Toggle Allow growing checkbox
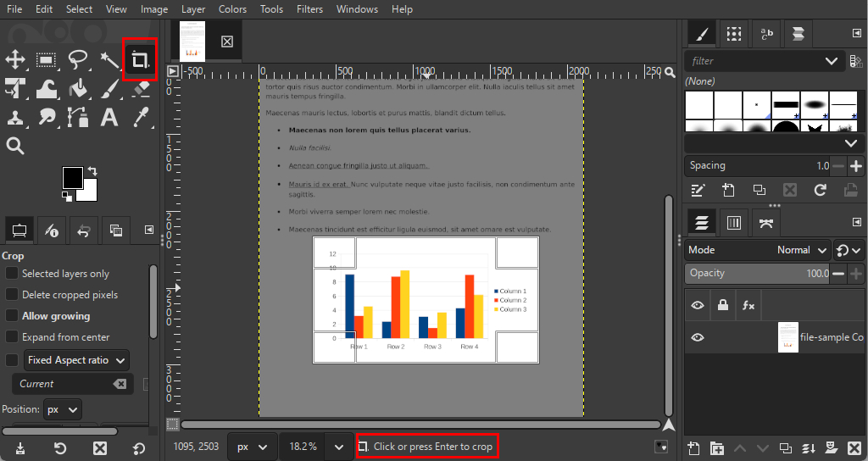 tap(12, 315)
